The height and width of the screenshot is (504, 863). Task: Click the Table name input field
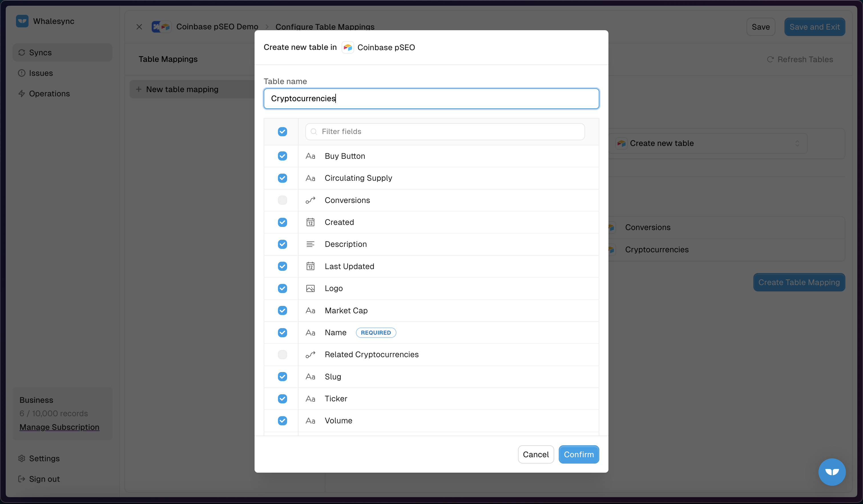pos(431,99)
